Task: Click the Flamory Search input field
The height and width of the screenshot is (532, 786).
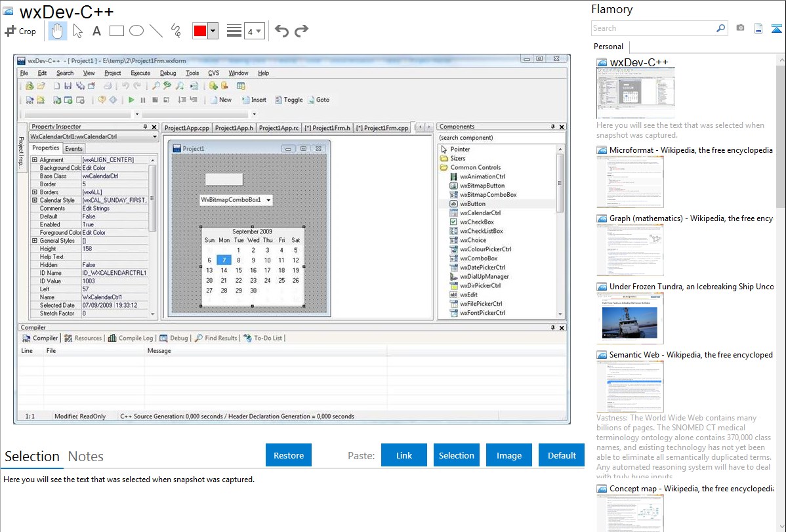Action: click(653, 28)
